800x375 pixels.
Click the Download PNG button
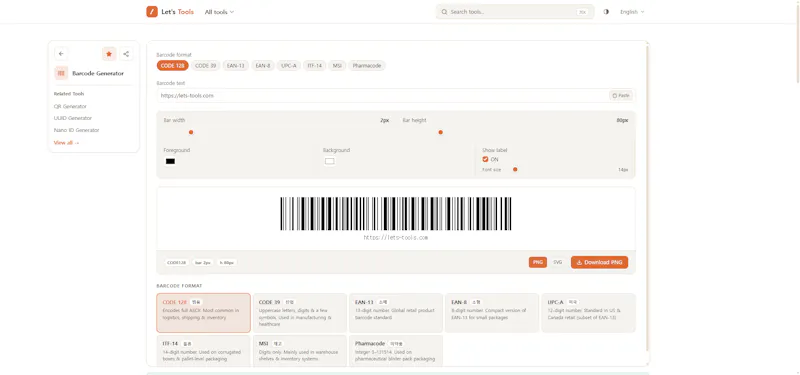click(599, 262)
